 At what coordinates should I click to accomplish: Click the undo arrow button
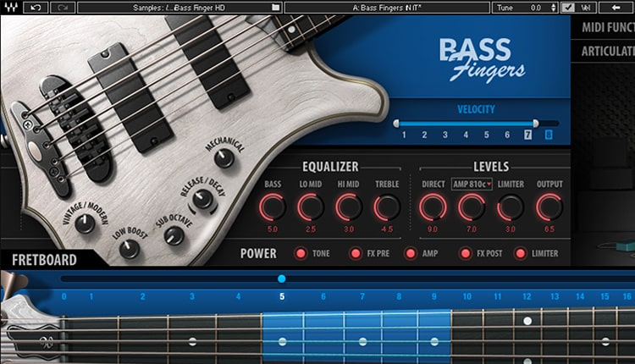pyautogui.click(x=36, y=8)
